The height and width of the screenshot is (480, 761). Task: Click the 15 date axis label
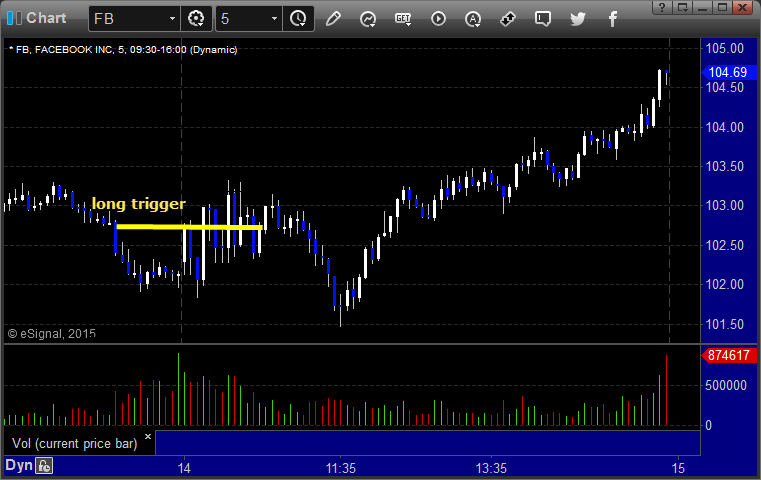(x=678, y=468)
